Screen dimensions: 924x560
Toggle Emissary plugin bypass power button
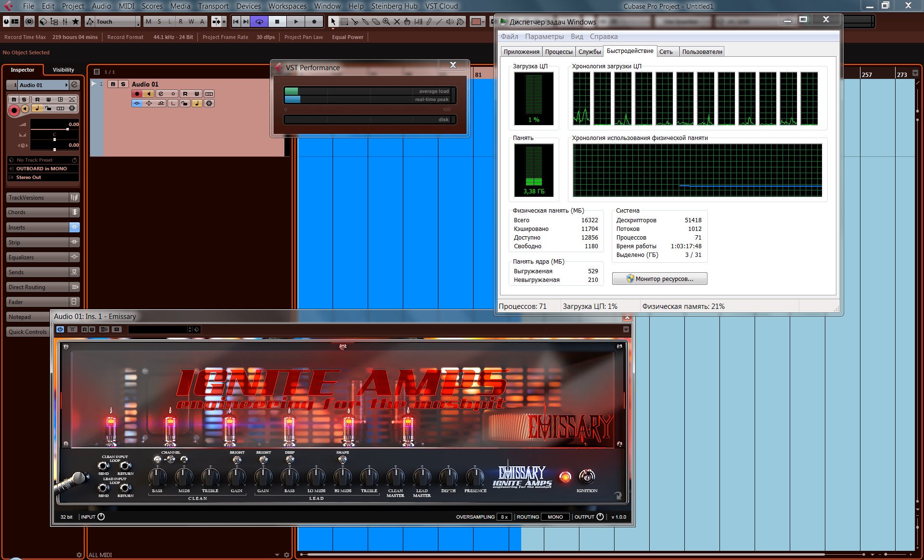[60, 330]
